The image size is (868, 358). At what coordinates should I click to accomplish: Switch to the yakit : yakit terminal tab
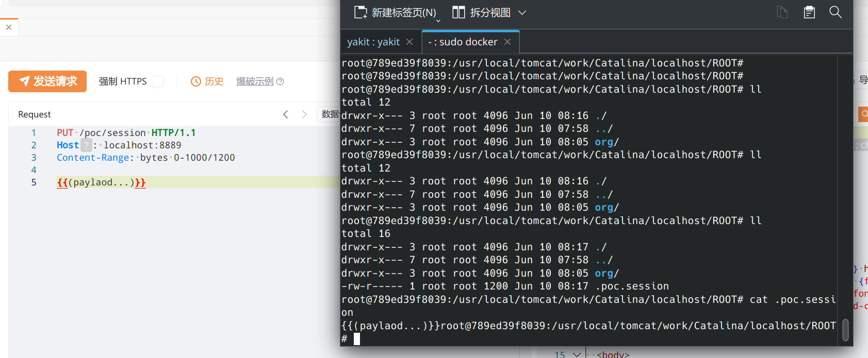pyautogui.click(x=373, y=42)
